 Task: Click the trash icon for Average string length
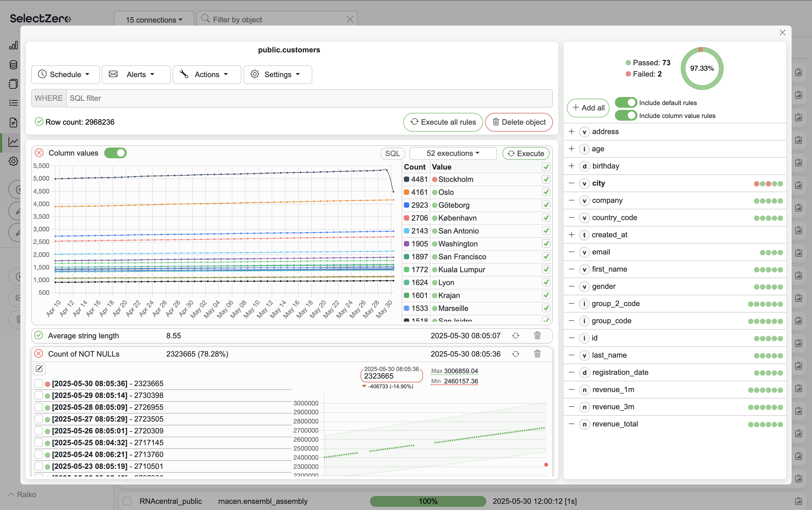click(537, 336)
